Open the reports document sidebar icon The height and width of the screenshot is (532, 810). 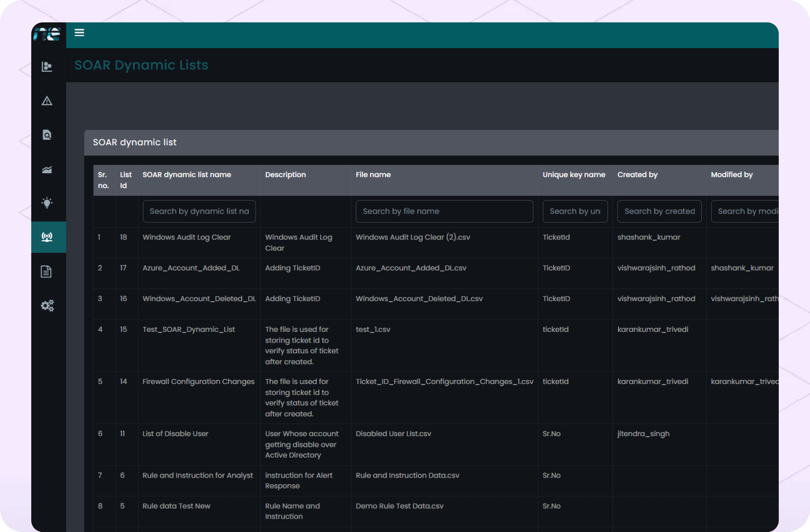pyautogui.click(x=46, y=271)
